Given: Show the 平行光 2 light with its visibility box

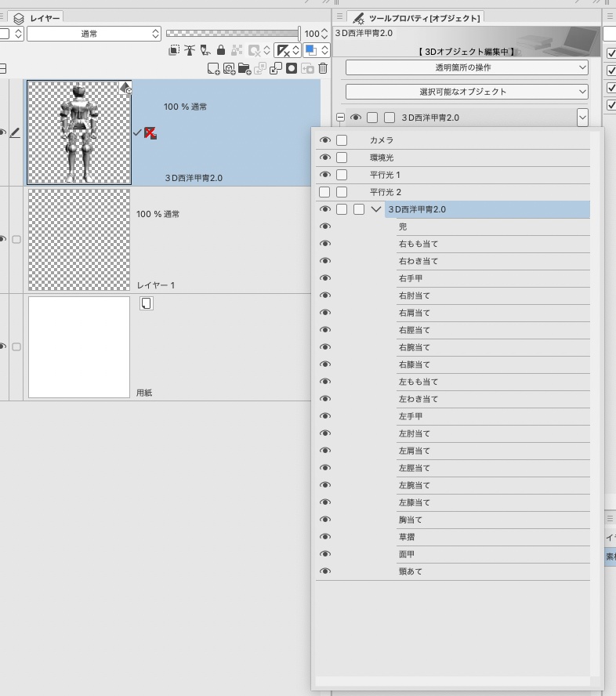Looking at the screenshot, I should coord(324,192).
